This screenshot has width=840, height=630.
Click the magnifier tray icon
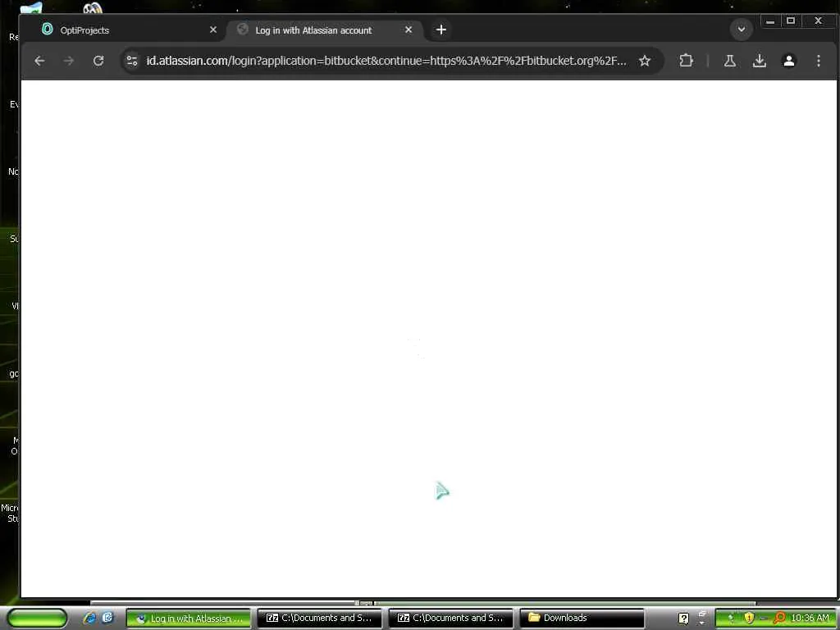point(779,619)
